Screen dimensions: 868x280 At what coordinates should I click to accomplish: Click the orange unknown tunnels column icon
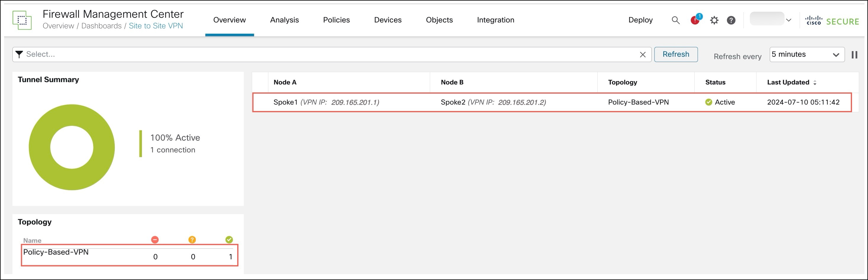point(192,240)
